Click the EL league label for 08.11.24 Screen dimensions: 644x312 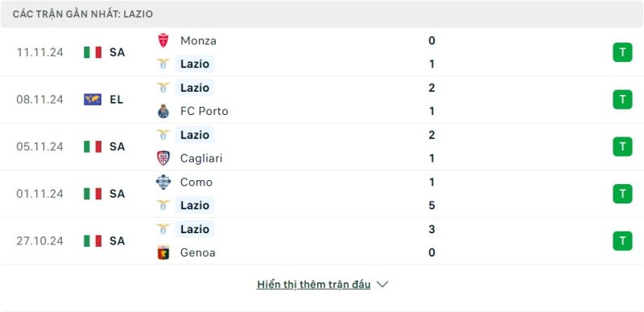pos(117,100)
